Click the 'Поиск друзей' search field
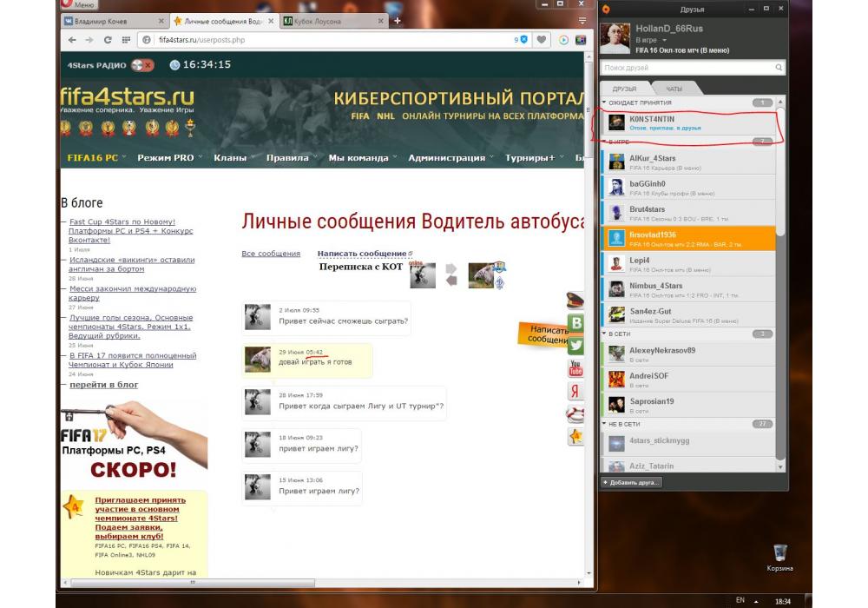The image size is (868, 608). pyautogui.click(x=686, y=67)
